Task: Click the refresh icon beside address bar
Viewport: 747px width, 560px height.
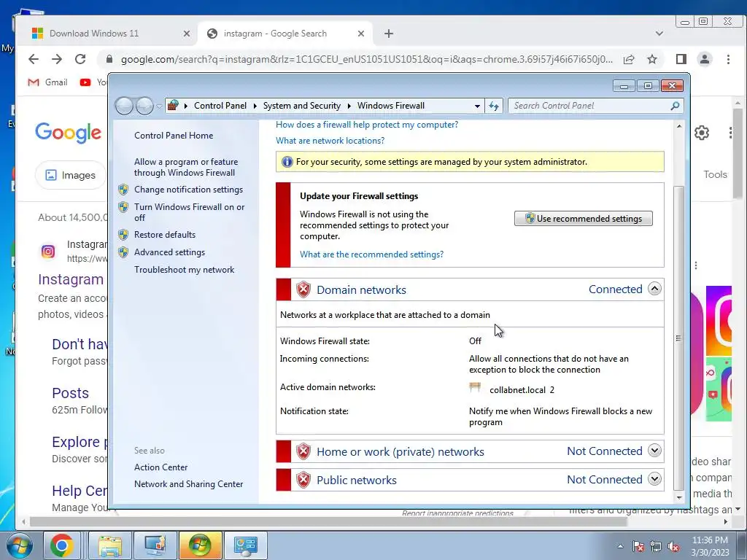Action: [494, 106]
